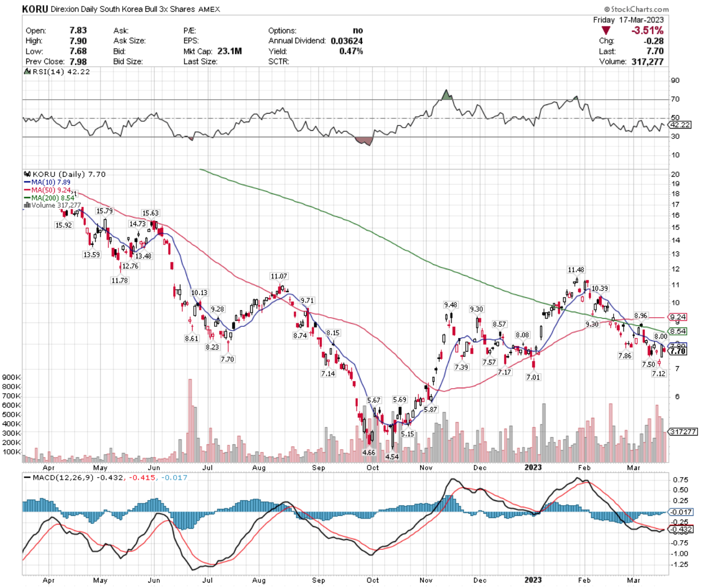The image size is (704, 588).
Task: Click the 10.39 February annotation
Action: pos(600,289)
